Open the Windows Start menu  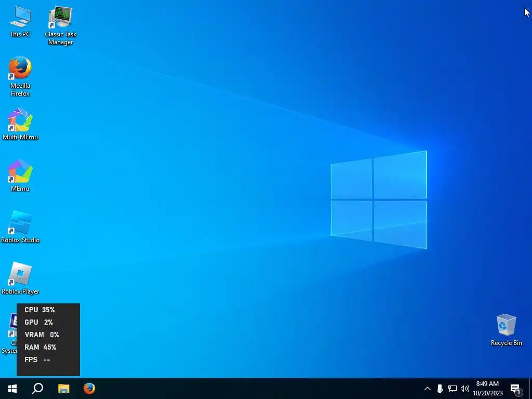point(12,389)
